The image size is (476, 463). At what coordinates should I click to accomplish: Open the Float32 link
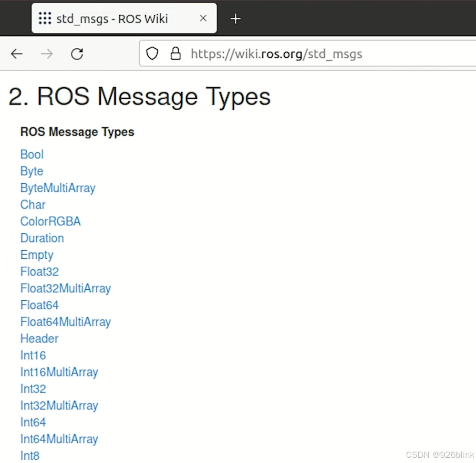click(x=40, y=272)
